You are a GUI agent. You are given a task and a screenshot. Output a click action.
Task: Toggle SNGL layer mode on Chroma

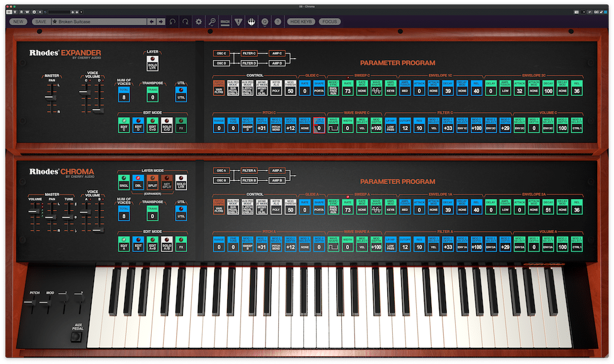pyautogui.click(x=124, y=182)
